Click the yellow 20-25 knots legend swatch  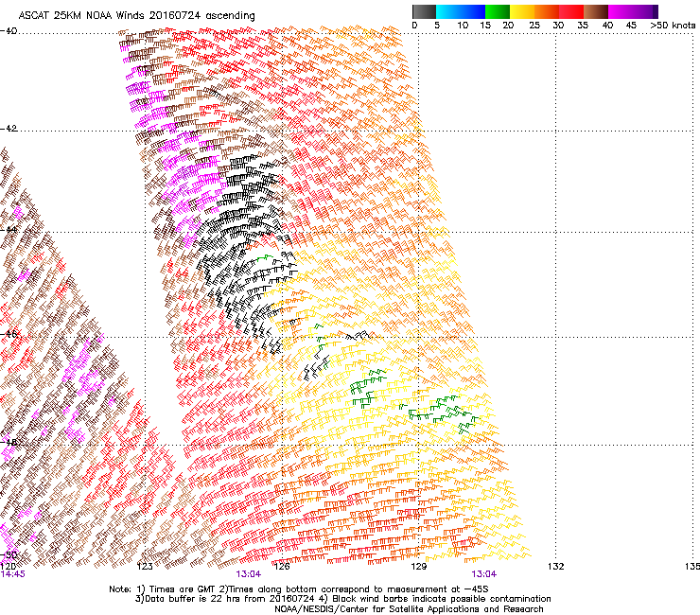coord(522,11)
